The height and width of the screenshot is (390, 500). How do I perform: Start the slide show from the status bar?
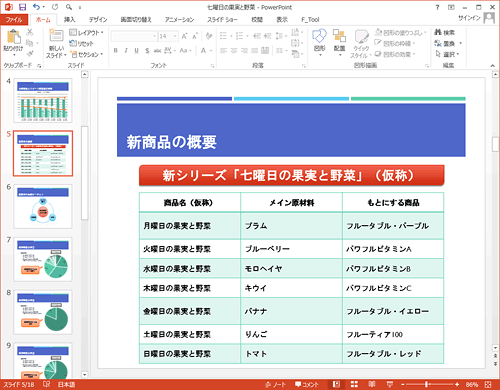point(389,384)
